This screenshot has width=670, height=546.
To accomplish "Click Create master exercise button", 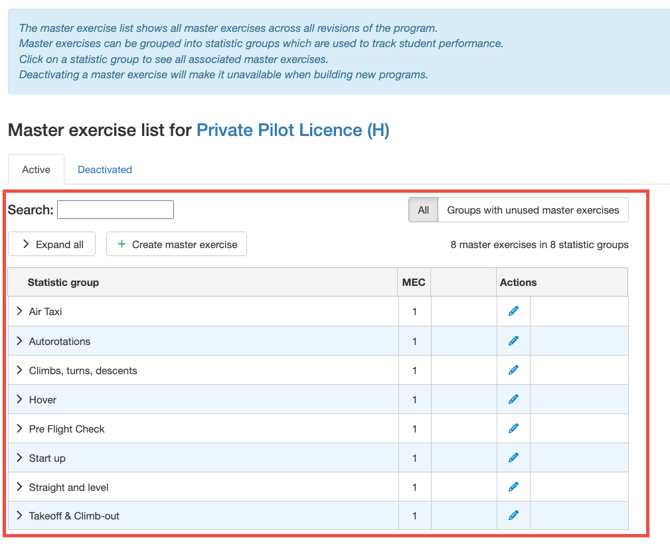I will 176,244.
